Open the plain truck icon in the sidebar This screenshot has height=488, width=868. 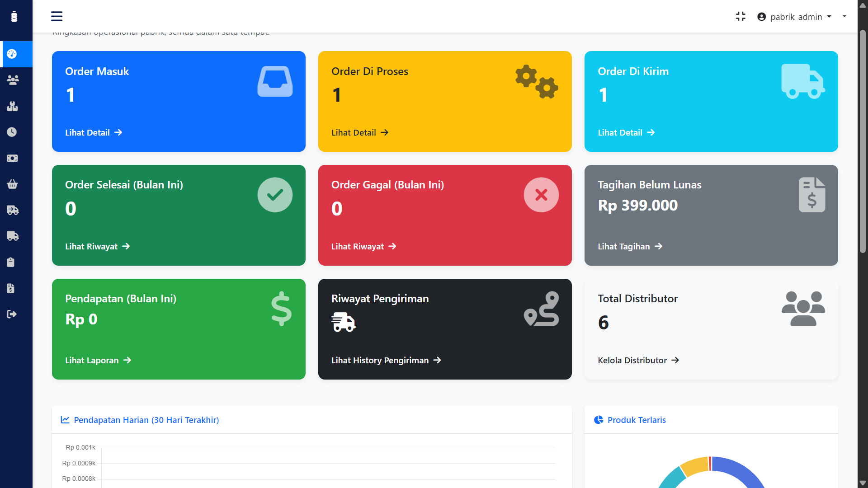pyautogui.click(x=13, y=236)
